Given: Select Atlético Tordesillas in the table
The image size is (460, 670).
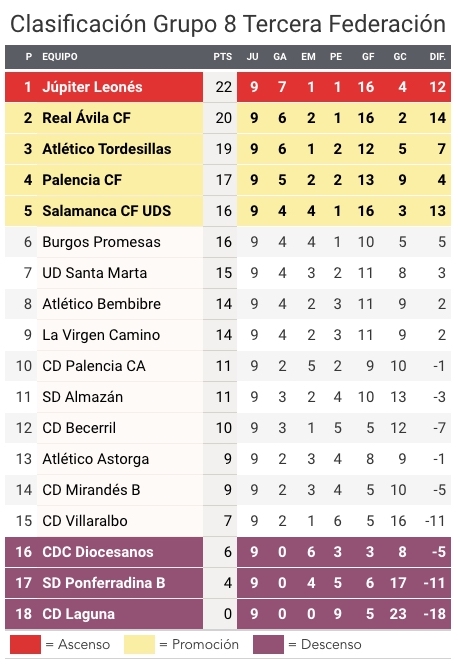Looking at the screenshot, I should (x=106, y=149).
